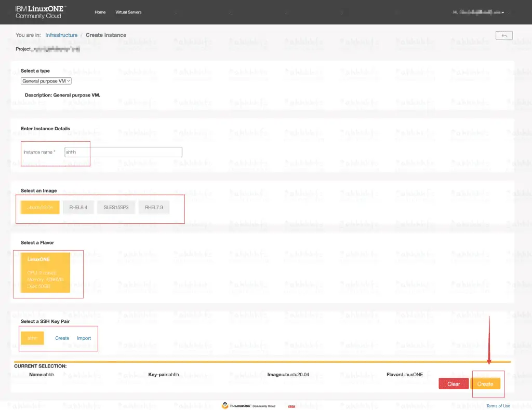This screenshot has width=532, height=410.
Task: Click the Import SSH key pair link
Action: [84, 338]
